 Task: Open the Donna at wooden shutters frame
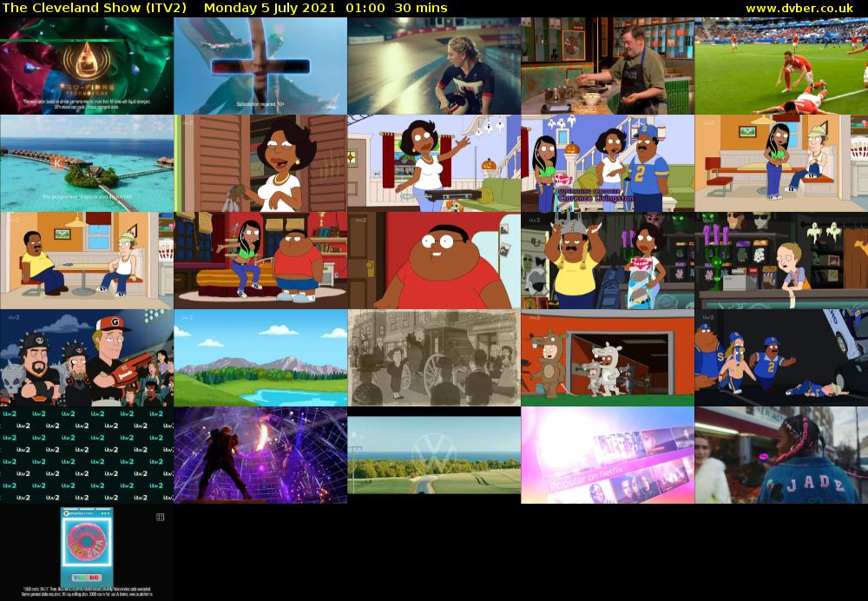[260, 163]
